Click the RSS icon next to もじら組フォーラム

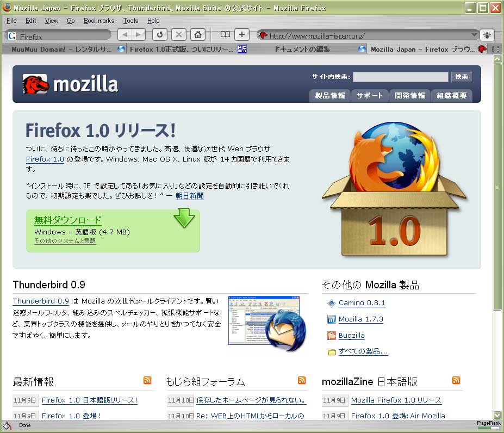[302, 380]
